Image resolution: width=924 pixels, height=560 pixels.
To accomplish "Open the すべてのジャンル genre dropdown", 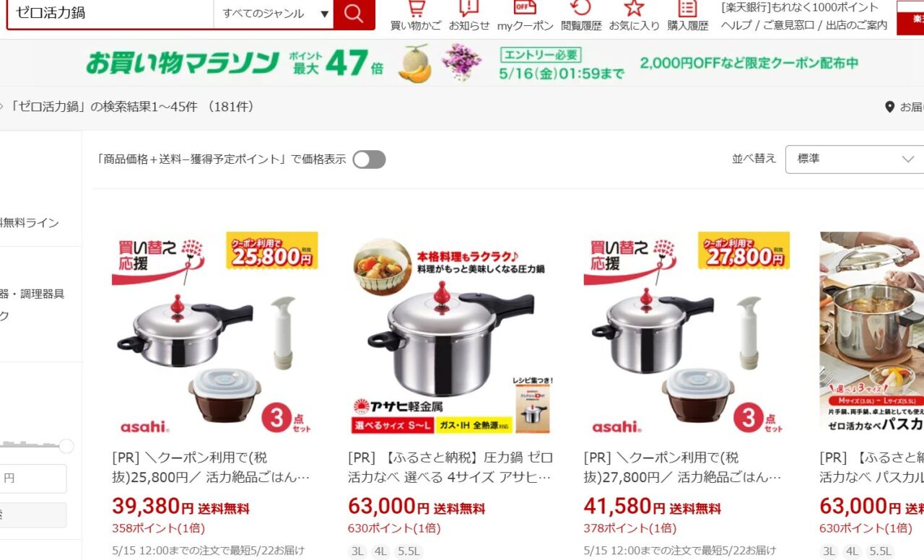I will [274, 14].
